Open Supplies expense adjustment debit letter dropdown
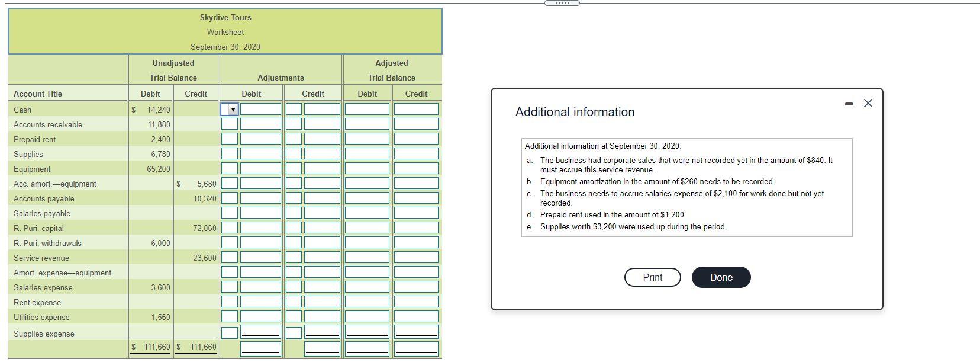 [230, 333]
